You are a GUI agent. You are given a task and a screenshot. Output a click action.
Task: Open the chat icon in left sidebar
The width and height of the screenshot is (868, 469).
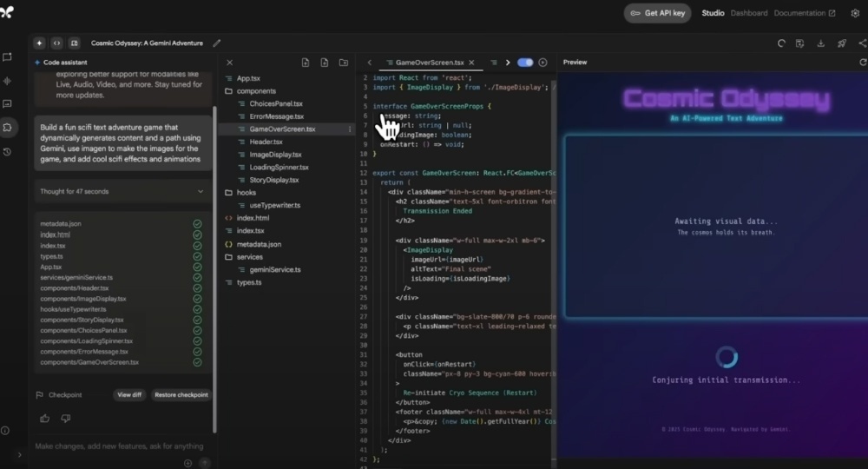coord(7,57)
